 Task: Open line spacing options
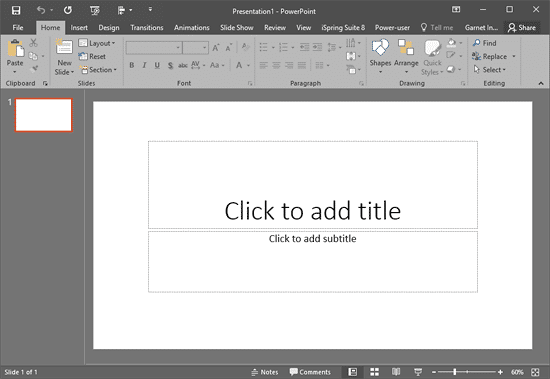click(x=334, y=47)
